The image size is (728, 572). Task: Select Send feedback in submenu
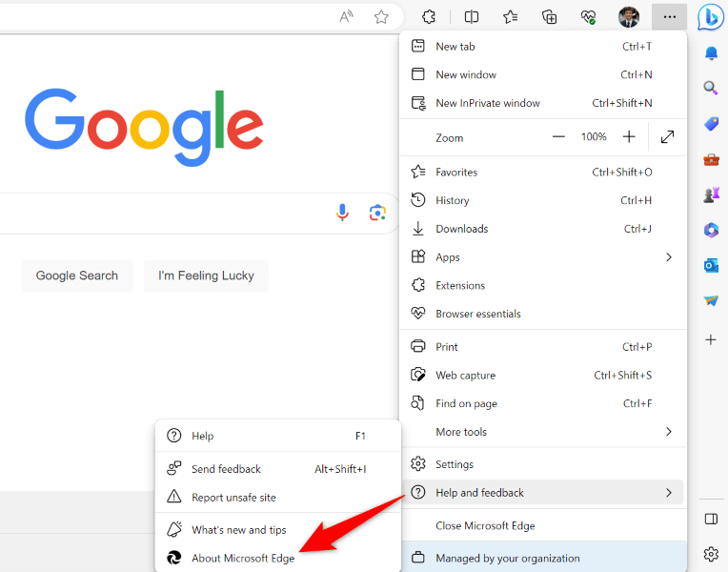[x=278, y=469]
